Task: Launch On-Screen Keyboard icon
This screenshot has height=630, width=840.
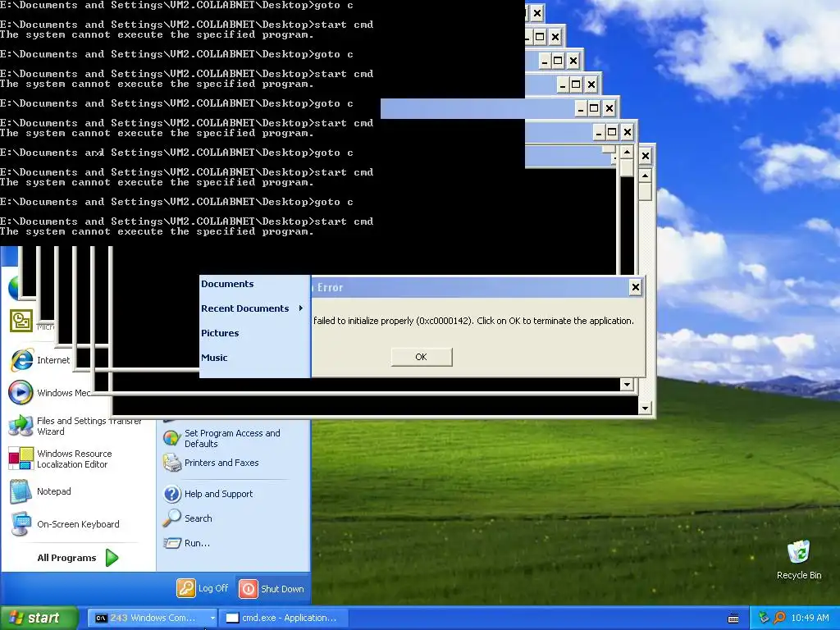Action: tap(21, 524)
